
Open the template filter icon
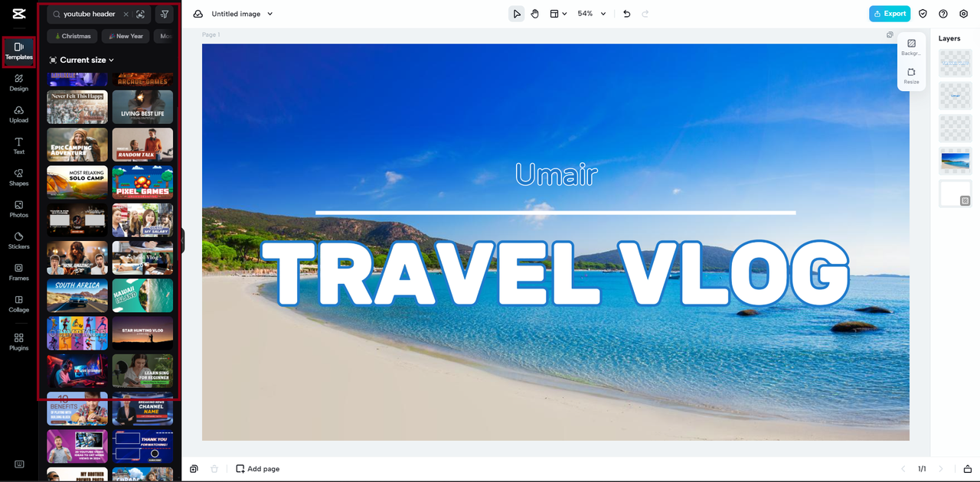(164, 14)
